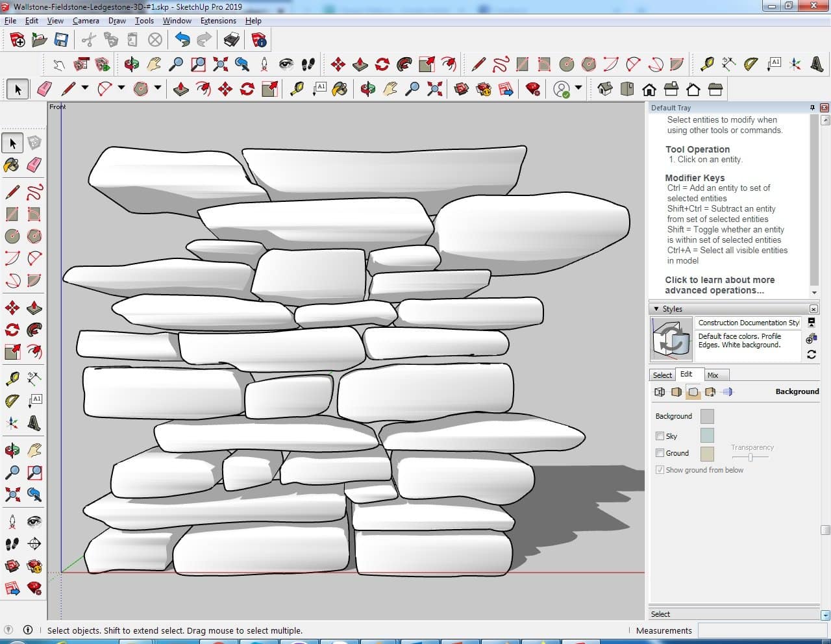Open the dropdown arrow beside the pencil tool
This screenshot has height=644, width=831.
(x=84, y=88)
